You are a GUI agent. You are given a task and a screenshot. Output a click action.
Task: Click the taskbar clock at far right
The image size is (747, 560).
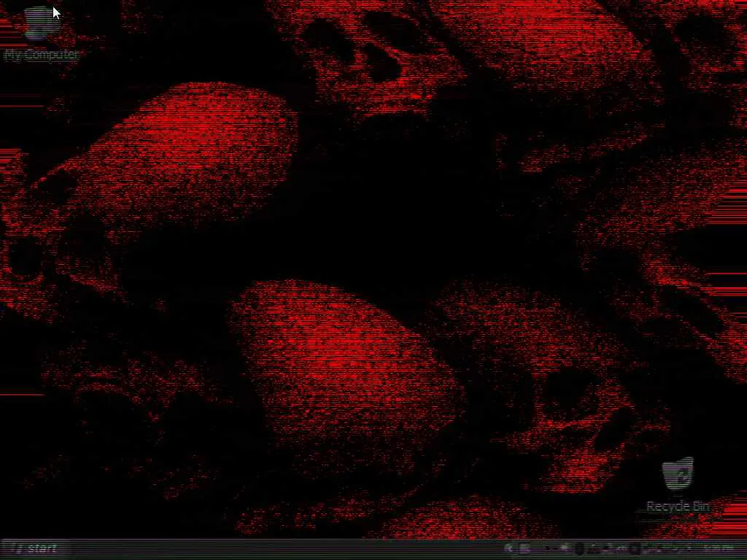pyautogui.click(x=719, y=549)
